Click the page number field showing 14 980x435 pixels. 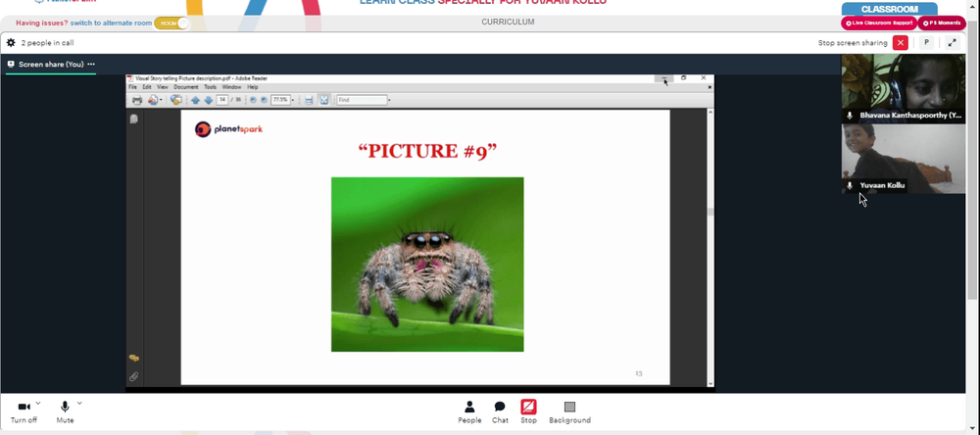coord(221,100)
